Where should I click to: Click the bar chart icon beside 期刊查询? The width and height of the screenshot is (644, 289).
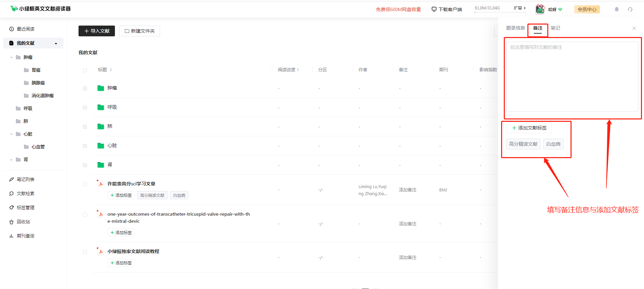[x=11, y=236]
